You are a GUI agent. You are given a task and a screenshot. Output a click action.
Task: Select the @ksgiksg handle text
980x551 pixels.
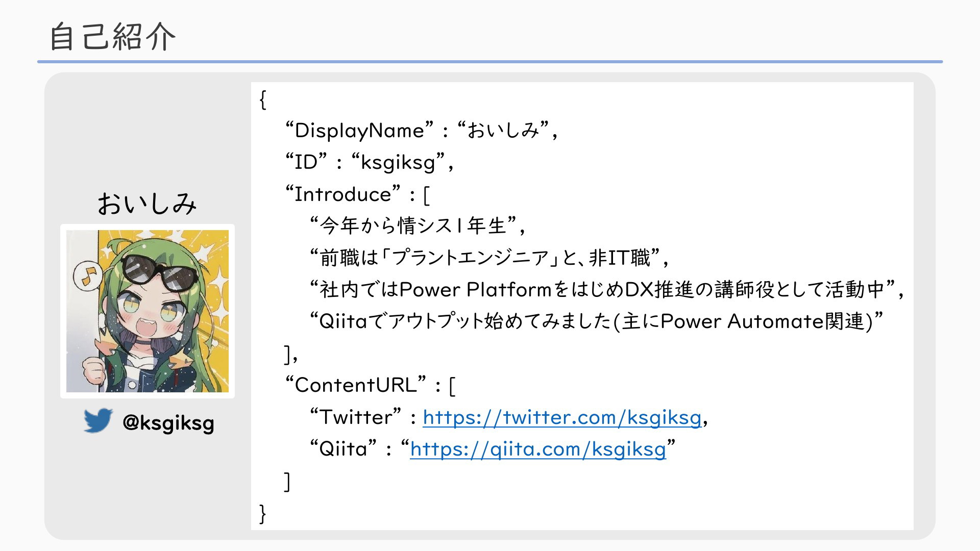coord(168,422)
